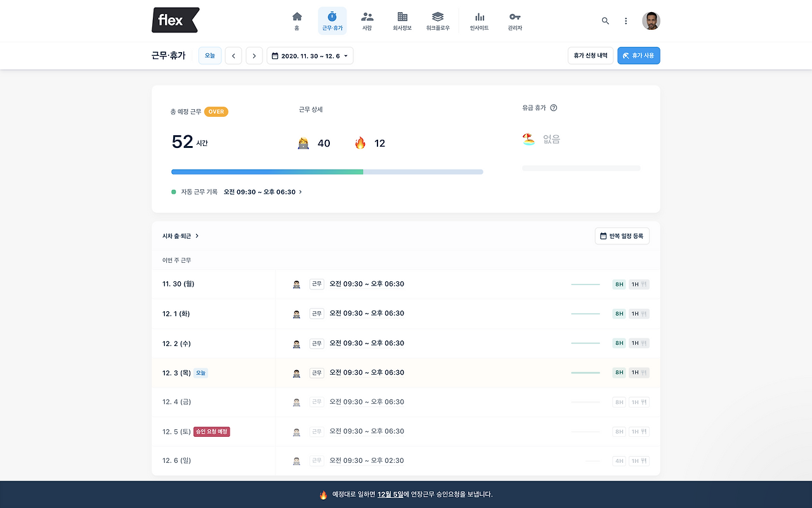Click worker icon in 12. 3 (목) row
The height and width of the screenshot is (508, 812).
pos(296,373)
